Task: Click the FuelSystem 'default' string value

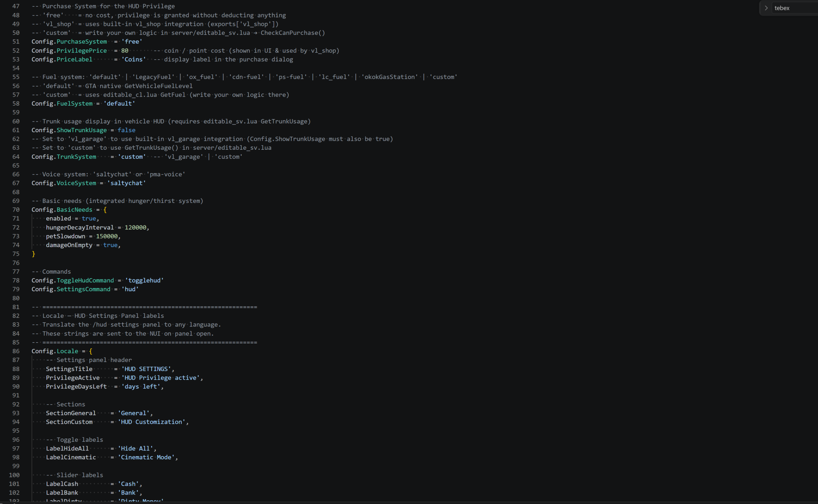Action: click(119, 103)
